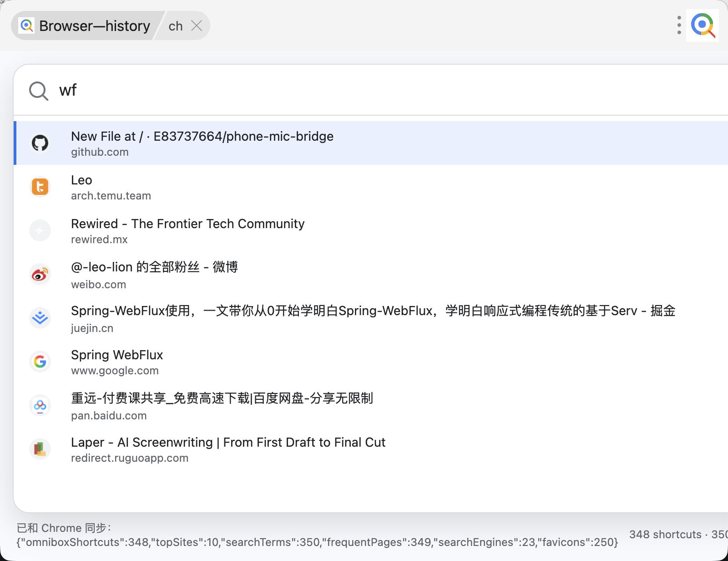This screenshot has width=728, height=561.
Task: Click the www.google.com URL text
Action: (x=115, y=371)
